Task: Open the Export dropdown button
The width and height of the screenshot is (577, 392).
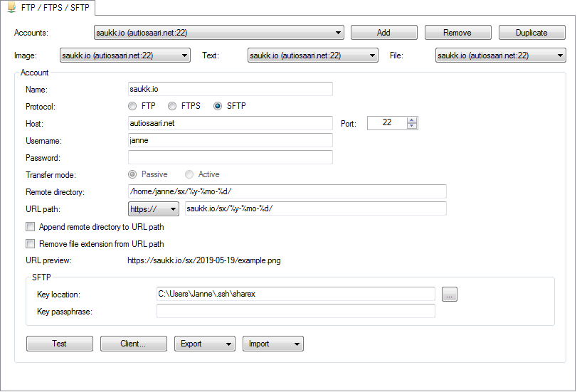Action: [205, 344]
